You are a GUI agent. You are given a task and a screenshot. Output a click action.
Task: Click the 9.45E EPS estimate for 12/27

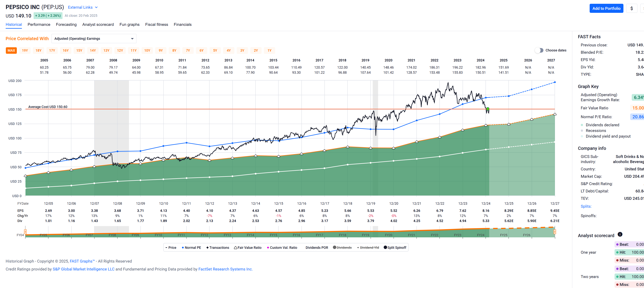[x=555, y=211]
